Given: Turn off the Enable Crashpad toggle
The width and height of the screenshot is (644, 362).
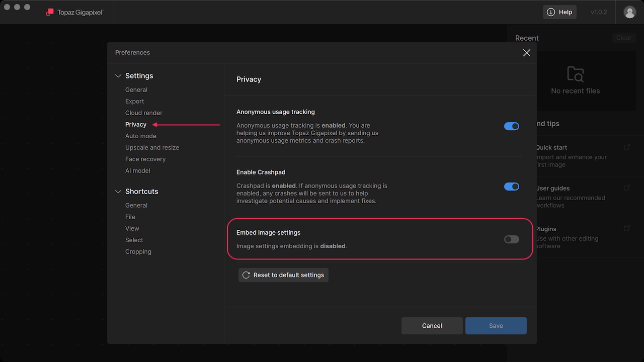Looking at the screenshot, I should point(511,187).
